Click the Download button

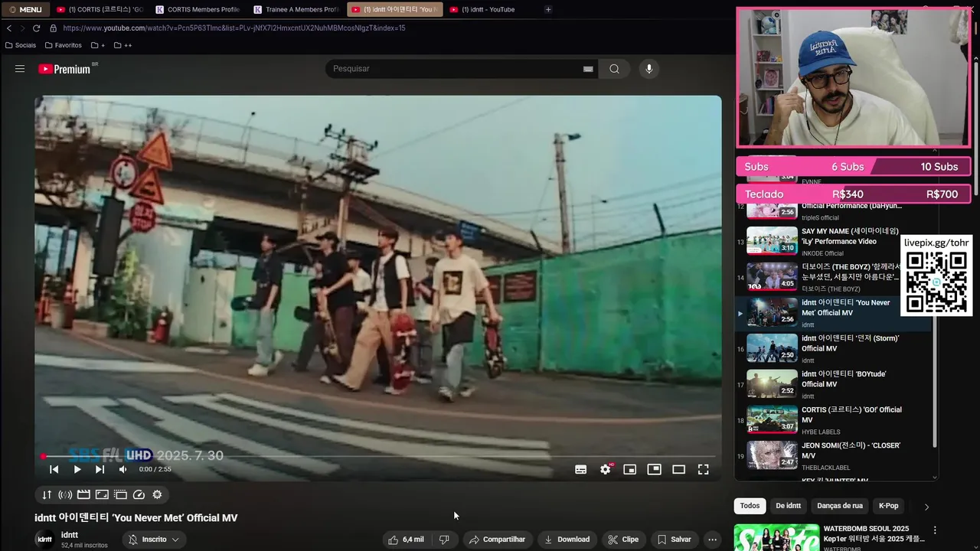click(x=567, y=540)
